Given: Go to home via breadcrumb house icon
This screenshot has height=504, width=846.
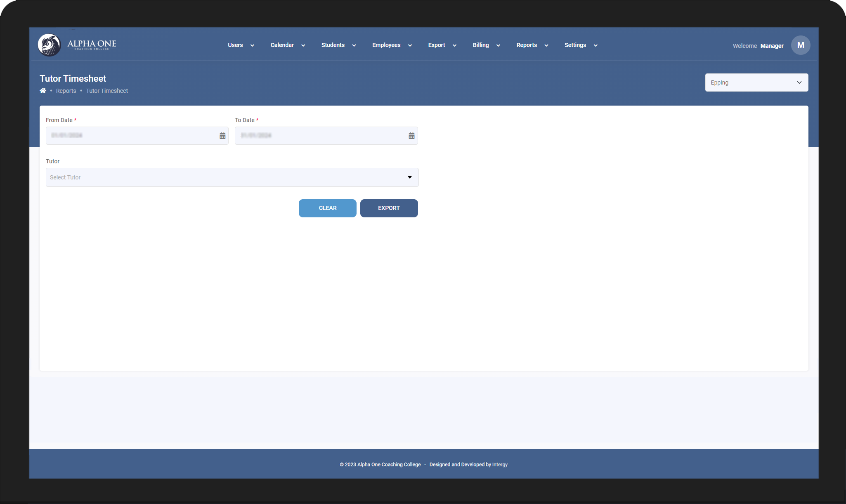Looking at the screenshot, I should (43, 91).
